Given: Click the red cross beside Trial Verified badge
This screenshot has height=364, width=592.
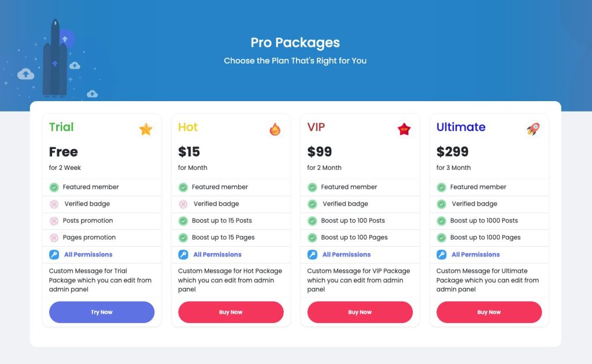Looking at the screenshot, I should pos(54,204).
